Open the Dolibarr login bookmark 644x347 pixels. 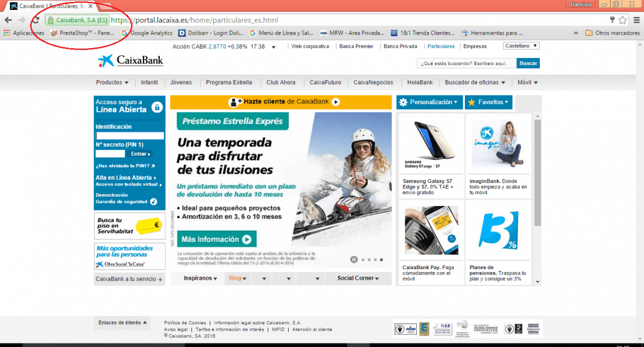[x=211, y=33]
